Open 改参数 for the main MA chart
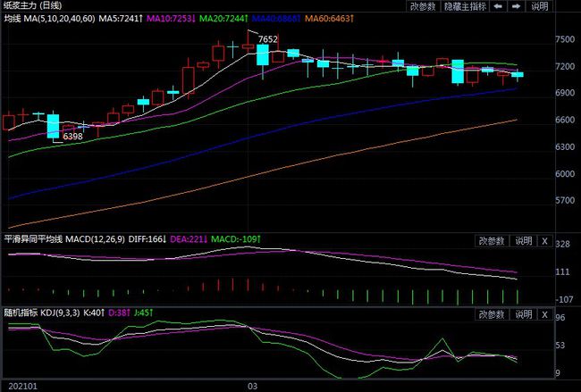The image size is (581, 392). [x=424, y=6]
